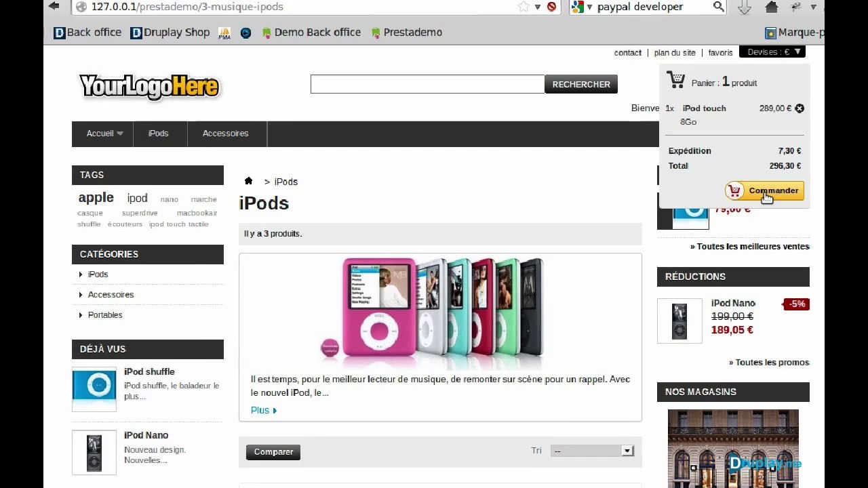
Task: Open Toutes les meilleures ventes link
Action: point(750,247)
